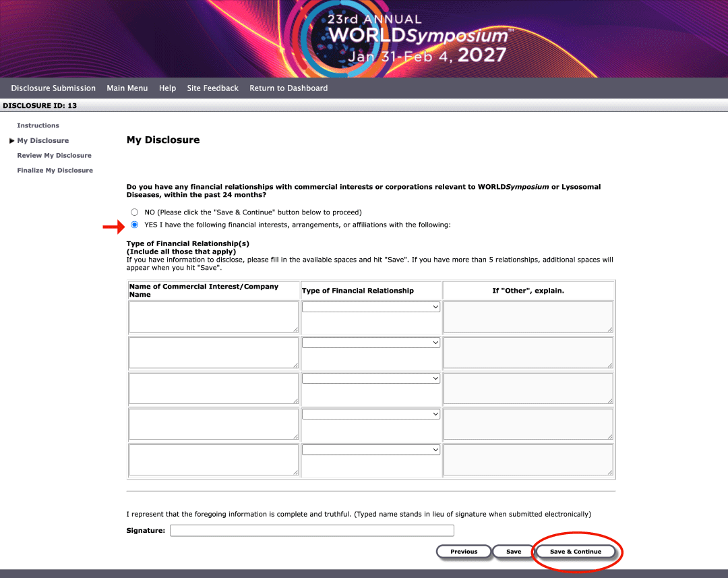Image resolution: width=728 pixels, height=578 pixels.
Task: Open the second Type of Financial Relationship dropdown
Action: [x=371, y=343]
